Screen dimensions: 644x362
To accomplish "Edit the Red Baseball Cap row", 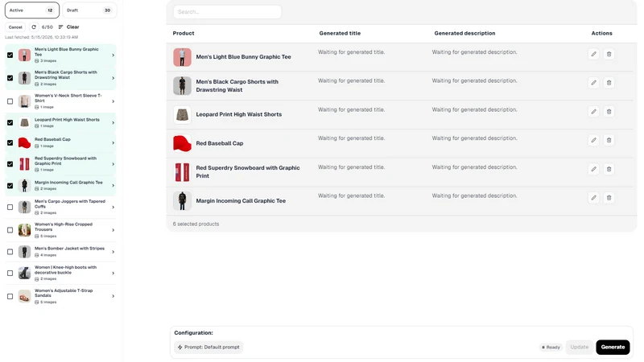I will pos(593,140).
